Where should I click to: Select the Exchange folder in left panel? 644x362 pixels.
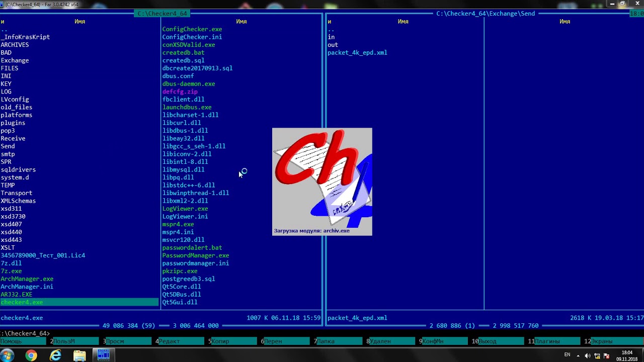15,60
